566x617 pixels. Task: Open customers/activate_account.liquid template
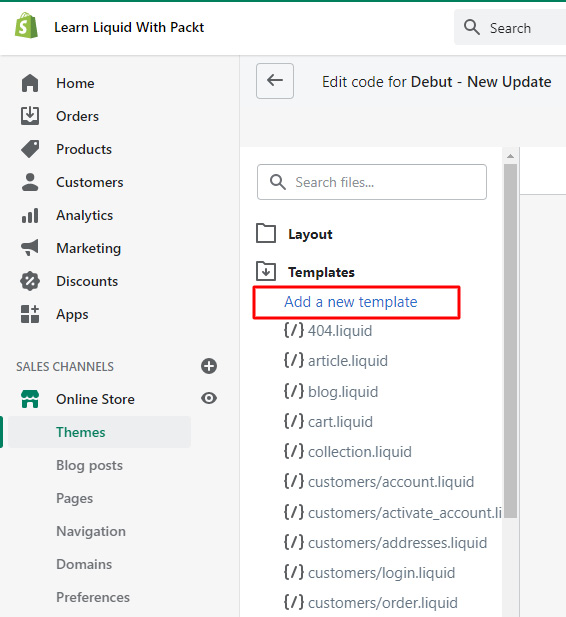pos(405,513)
